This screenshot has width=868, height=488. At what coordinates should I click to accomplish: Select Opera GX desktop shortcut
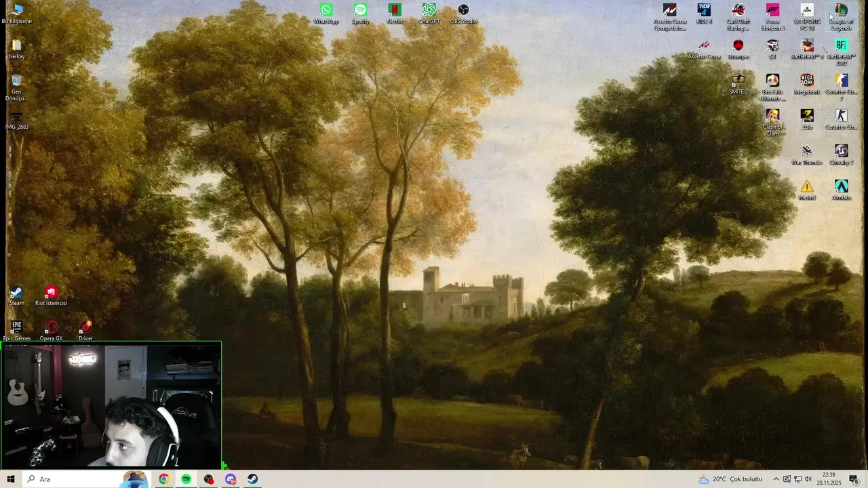(51, 331)
